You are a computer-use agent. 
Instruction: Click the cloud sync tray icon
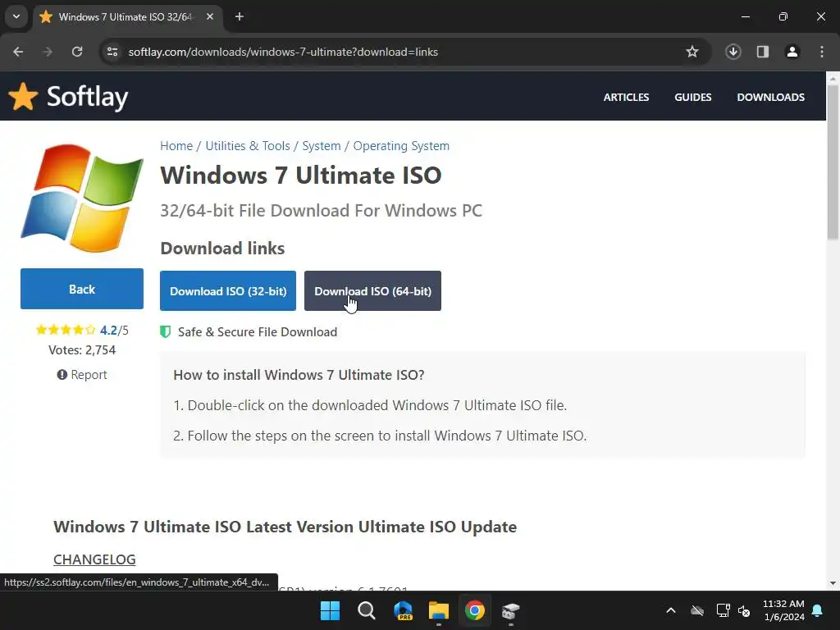point(697,610)
